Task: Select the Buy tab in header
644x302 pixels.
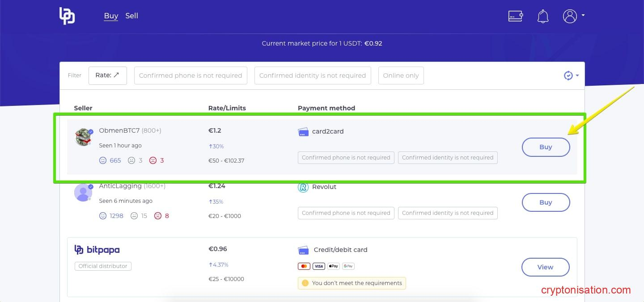Action: (x=111, y=16)
